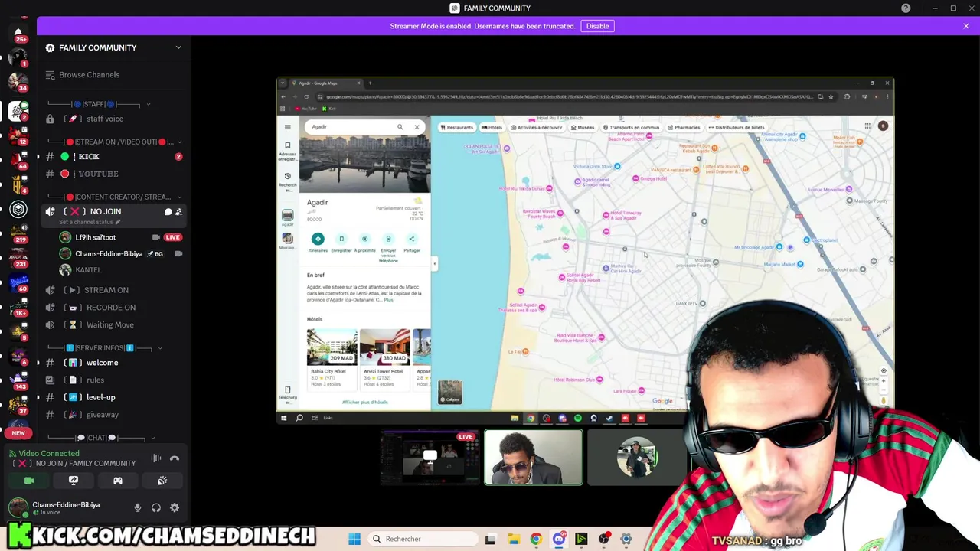Screen dimensions: 980x551
Task: Open the Google Maps hamburger menu
Action: [x=288, y=127]
